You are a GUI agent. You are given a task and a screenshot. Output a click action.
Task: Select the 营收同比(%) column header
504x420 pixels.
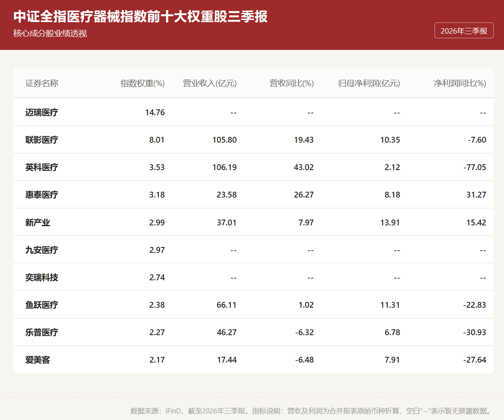click(x=292, y=83)
